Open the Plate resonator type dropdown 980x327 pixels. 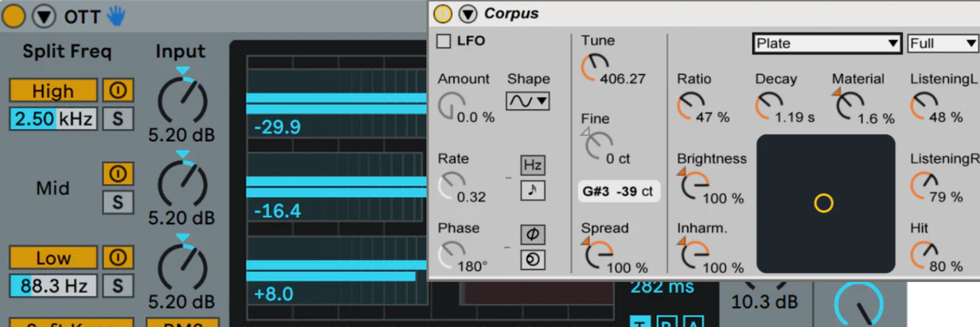pos(827,43)
